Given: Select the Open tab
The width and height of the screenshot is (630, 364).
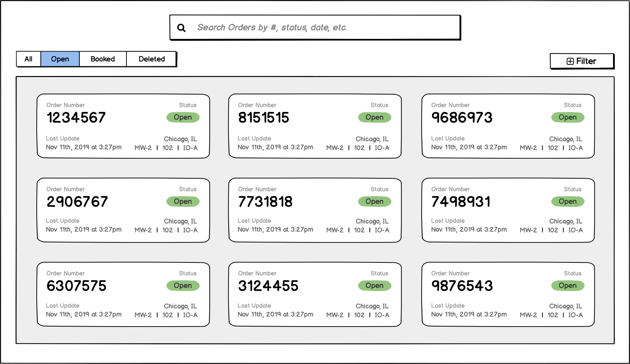Looking at the screenshot, I should 60,59.
